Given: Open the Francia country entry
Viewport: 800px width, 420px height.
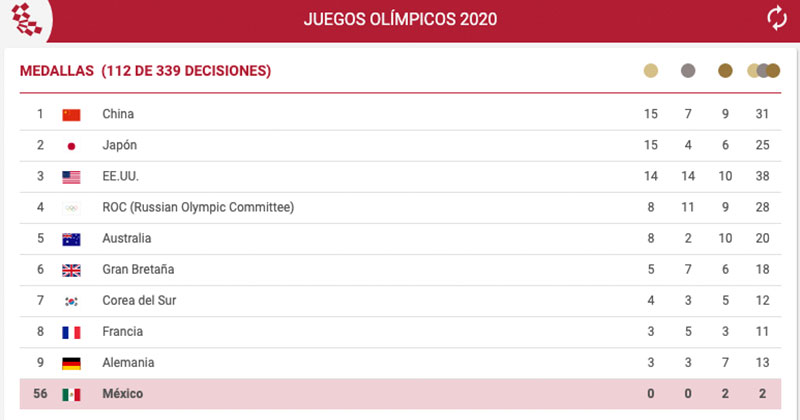Looking at the screenshot, I should [123, 332].
